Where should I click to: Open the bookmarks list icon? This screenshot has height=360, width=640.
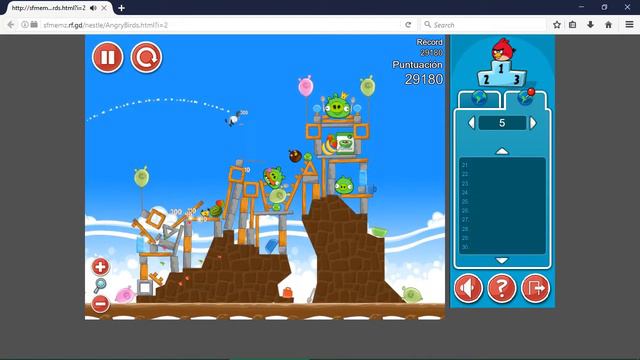[573, 25]
